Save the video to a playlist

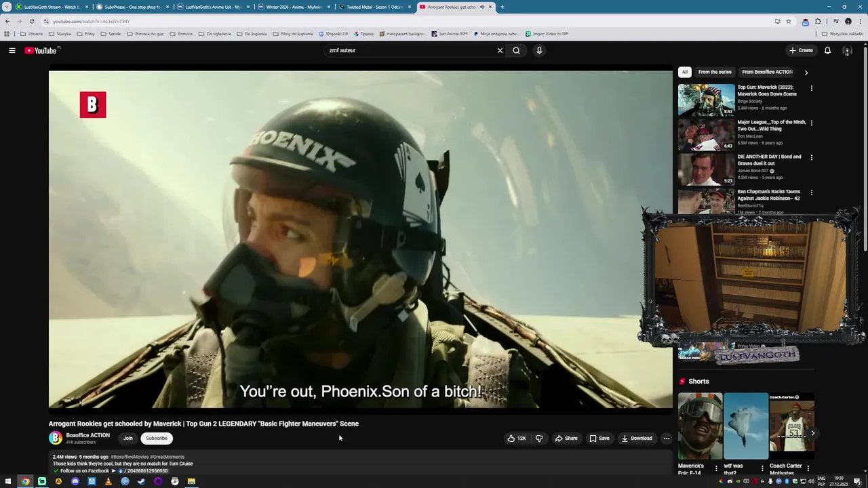tap(599, 438)
